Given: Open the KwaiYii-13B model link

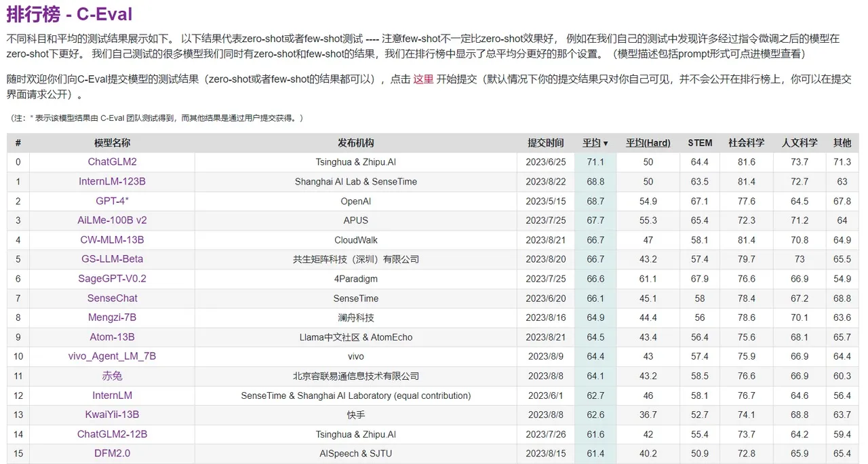Looking at the screenshot, I should (x=112, y=414).
